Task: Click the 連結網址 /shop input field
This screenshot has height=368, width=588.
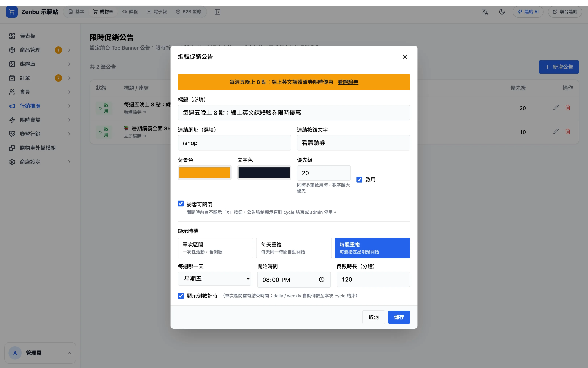Action: click(234, 143)
